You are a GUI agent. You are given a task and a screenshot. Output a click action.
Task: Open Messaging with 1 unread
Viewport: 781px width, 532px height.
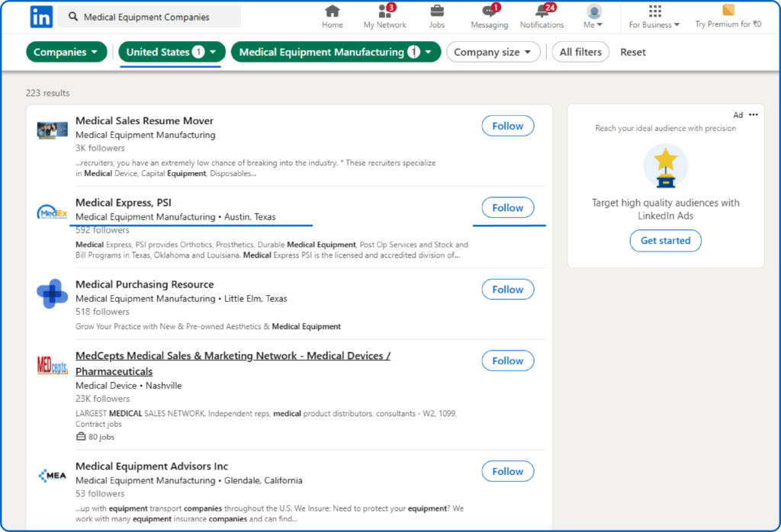pos(489,17)
